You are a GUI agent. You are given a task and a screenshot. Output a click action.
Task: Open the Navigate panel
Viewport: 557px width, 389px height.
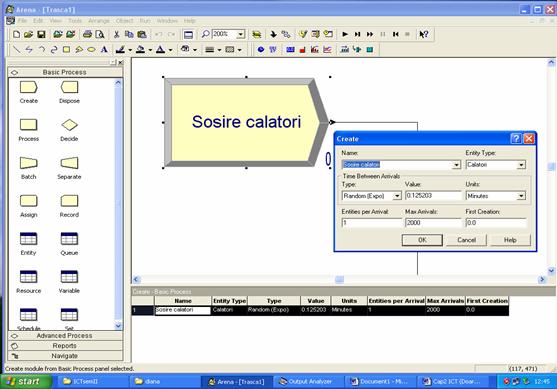pos(65,356)
